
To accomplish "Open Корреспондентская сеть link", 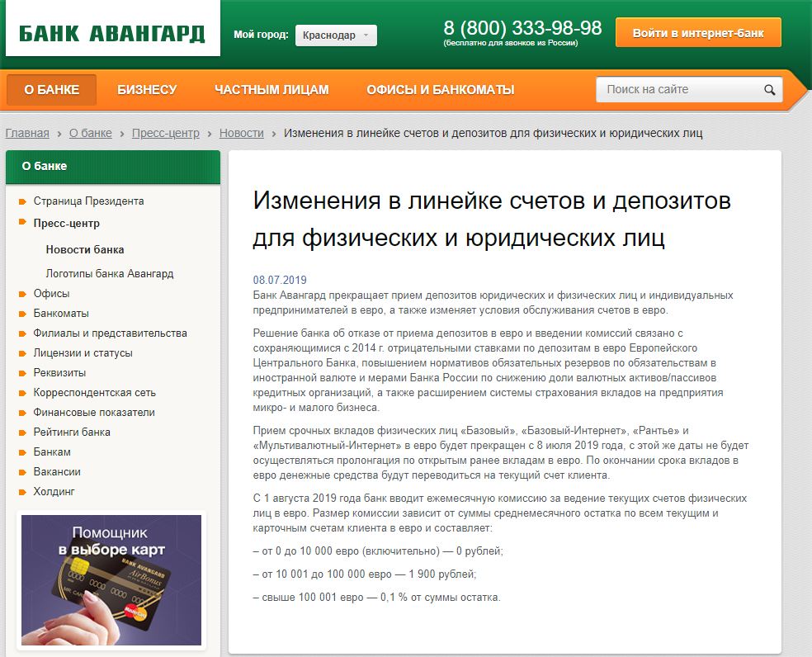I will point(95,393).
